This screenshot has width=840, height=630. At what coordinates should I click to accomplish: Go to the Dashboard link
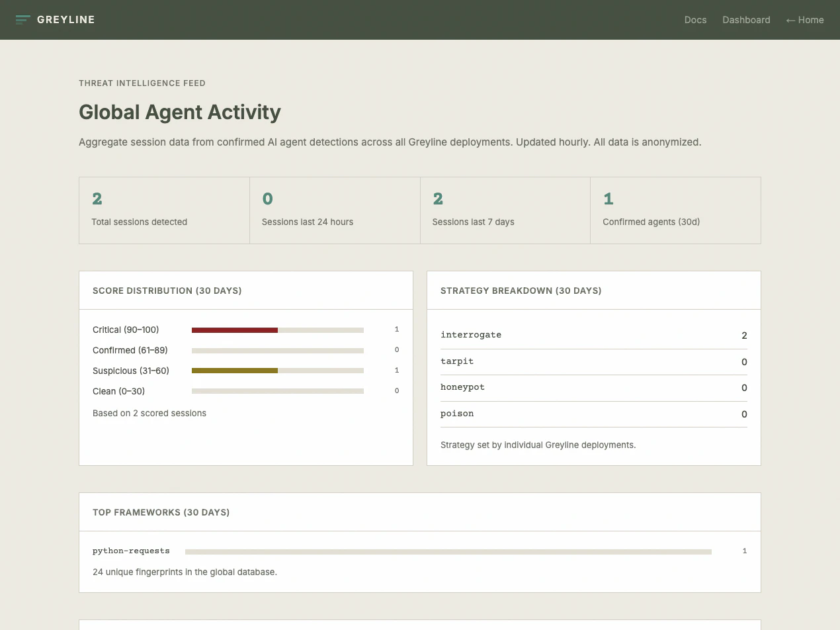tap(746, 20)
